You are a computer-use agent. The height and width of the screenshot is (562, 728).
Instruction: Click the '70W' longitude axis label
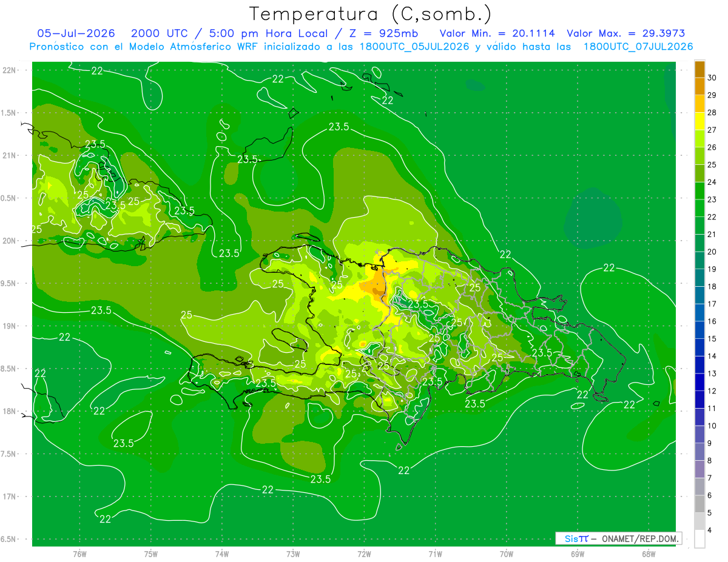(x=507, y=554)
